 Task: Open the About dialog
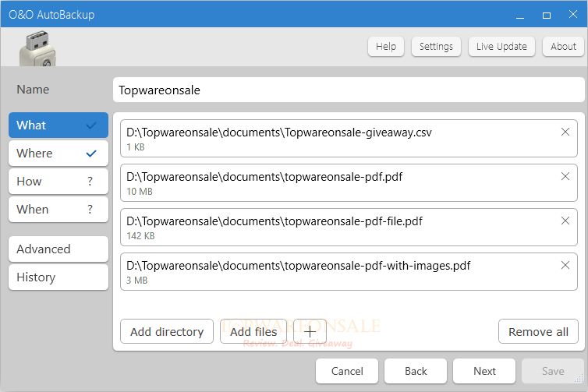(x=563, y=47)
